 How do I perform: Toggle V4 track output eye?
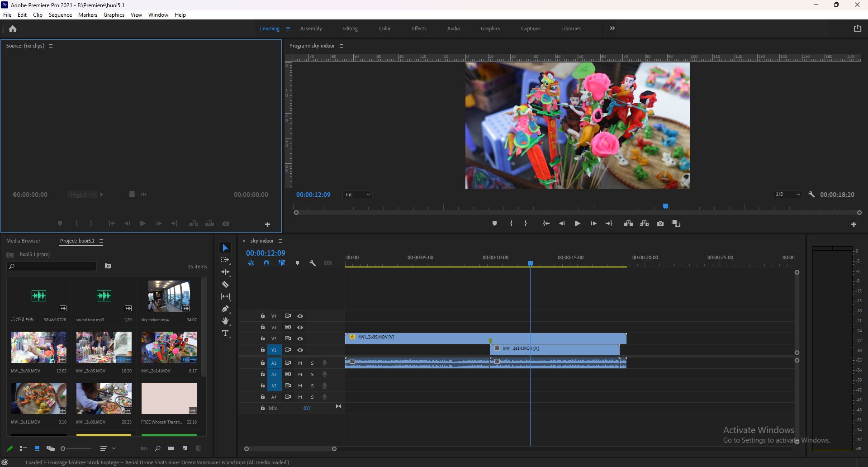(x=300, y=316)
